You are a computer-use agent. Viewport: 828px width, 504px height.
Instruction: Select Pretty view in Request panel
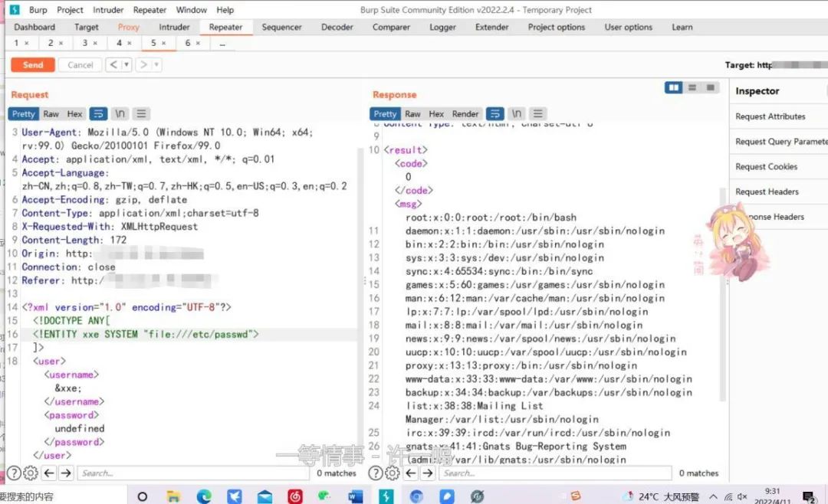(x=23, y=113)
